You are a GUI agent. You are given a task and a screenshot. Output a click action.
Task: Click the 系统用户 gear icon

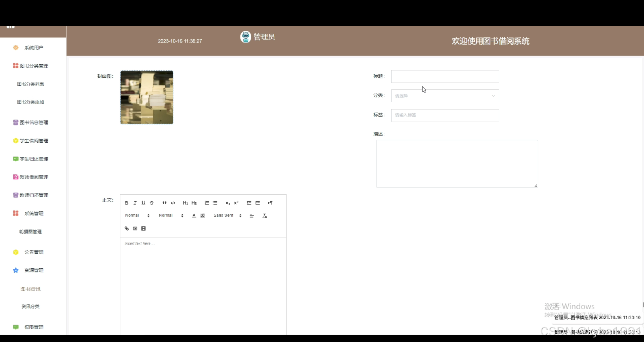click(x=15, y=48)
